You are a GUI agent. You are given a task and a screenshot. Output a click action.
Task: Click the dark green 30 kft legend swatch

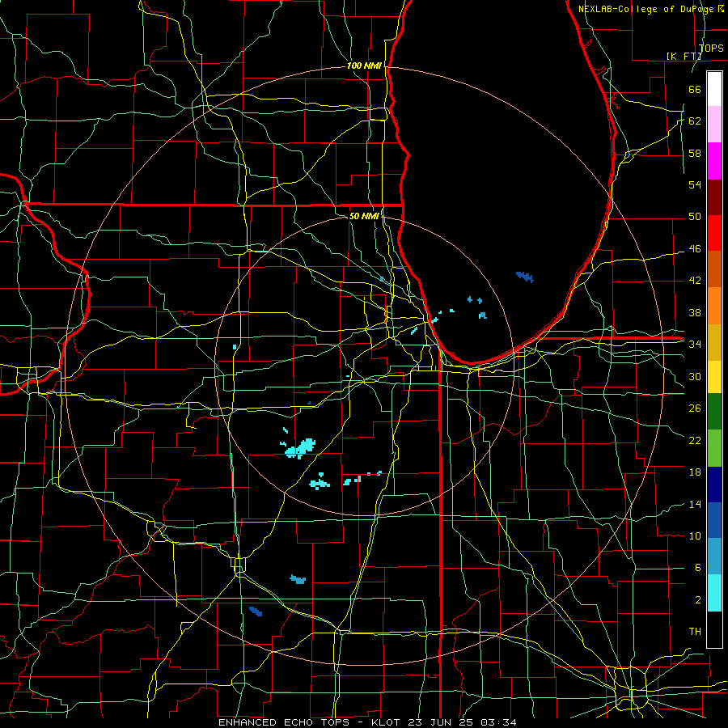point(714,412)
